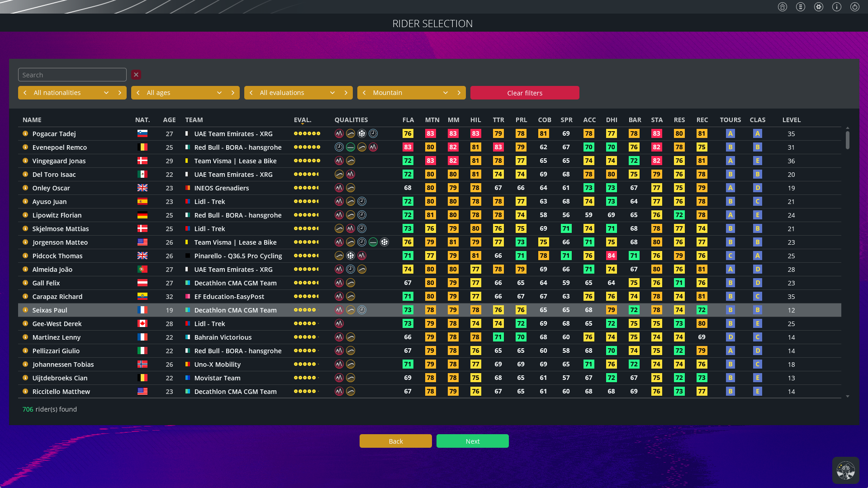This screenshot has height=488, width=868.
Task: Click Mexico flag for Del Toro Isaac
Action: point(142,174)
